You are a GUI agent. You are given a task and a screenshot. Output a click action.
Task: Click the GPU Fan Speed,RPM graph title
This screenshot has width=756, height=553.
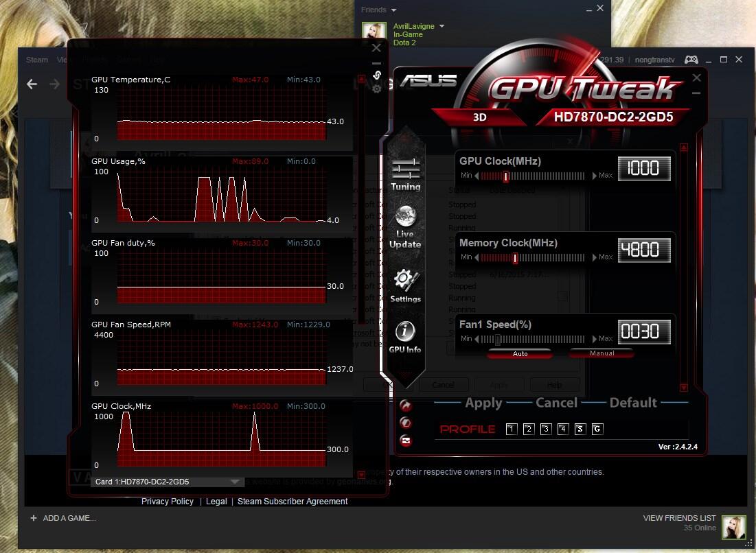pos(131,325)
